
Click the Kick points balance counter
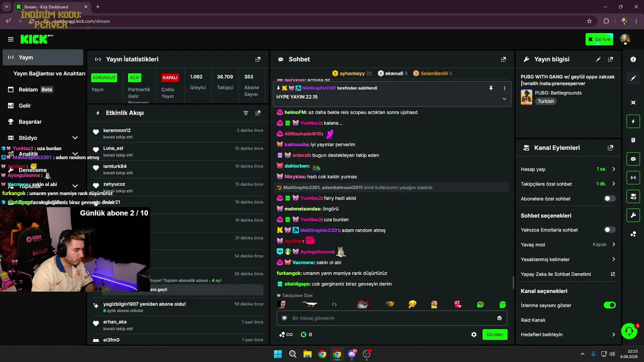coord(306,334)
